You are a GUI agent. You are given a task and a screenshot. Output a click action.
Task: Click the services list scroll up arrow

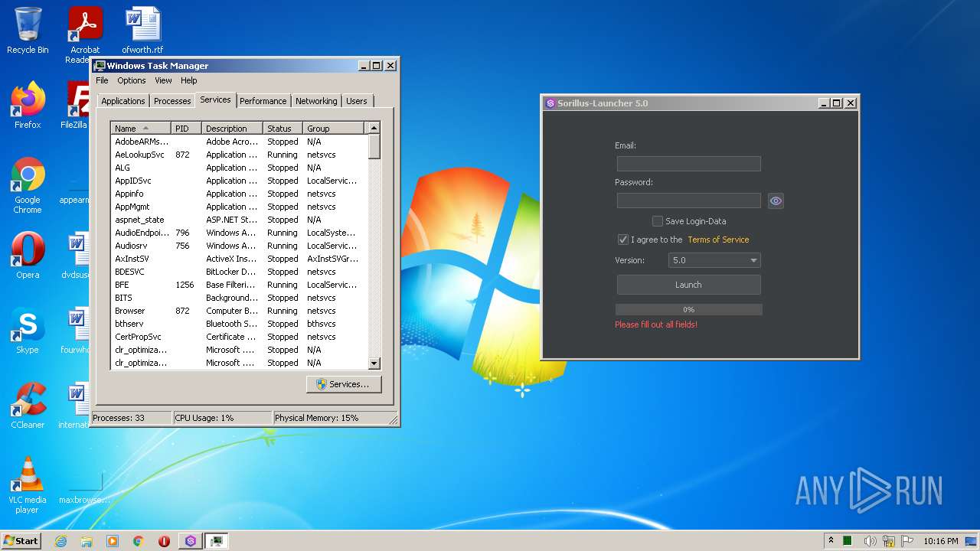(374, 128)
